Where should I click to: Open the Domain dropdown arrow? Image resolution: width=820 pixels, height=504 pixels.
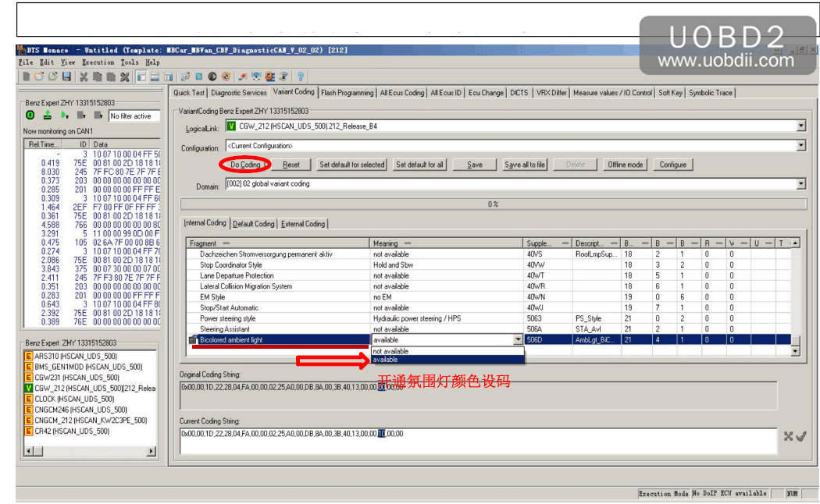click(800, 184)
